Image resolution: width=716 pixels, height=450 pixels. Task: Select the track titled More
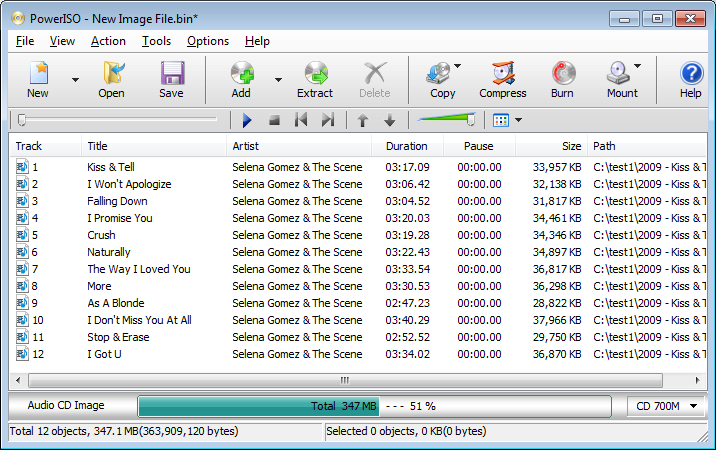pos(100,286)
